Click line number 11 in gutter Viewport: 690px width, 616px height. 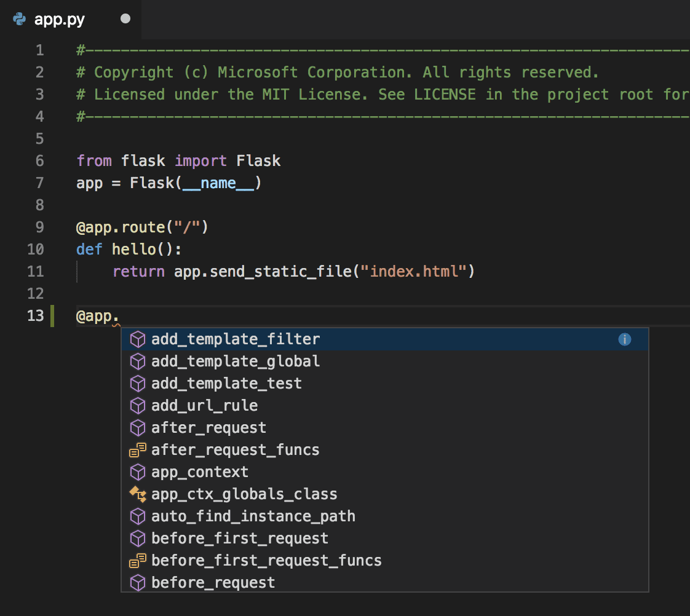[35, 272]
